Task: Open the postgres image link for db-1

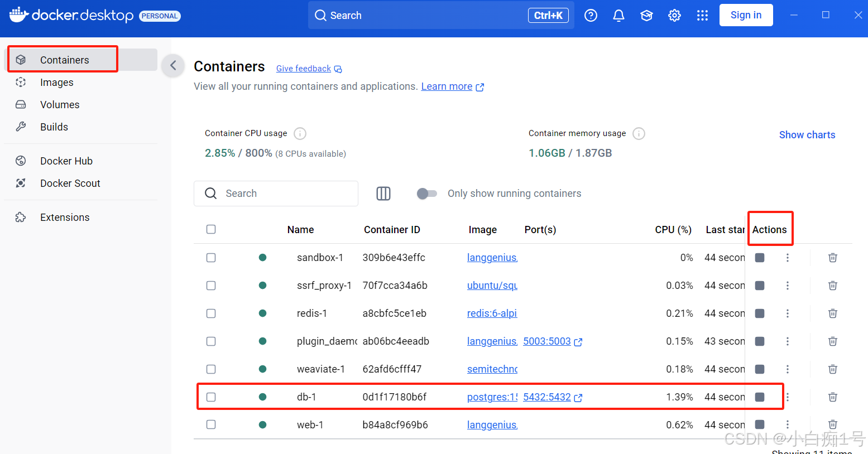Action: pos(492,397)
